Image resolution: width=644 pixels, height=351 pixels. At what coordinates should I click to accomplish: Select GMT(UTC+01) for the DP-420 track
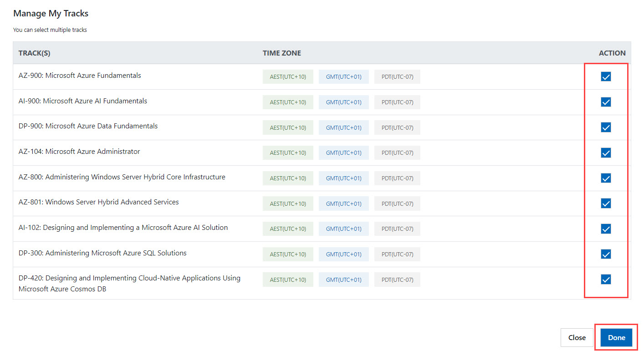(344, 280)
